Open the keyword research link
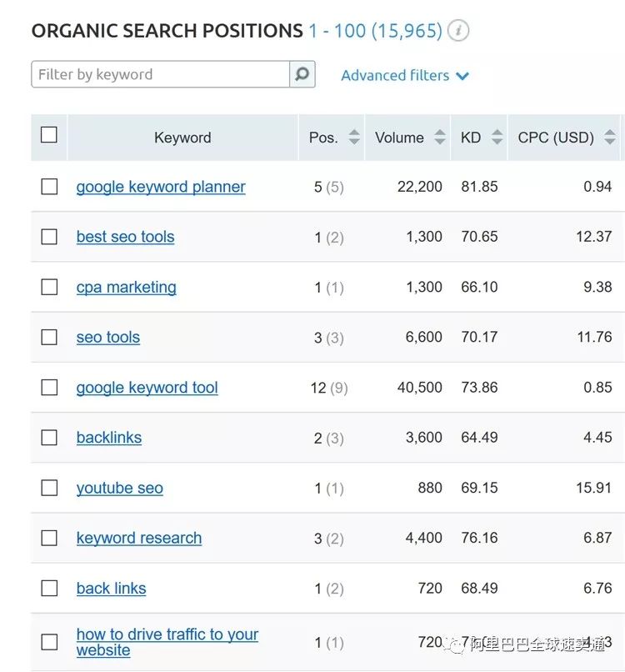This screenshot has height=672, width=625. [x=138, y=538]
